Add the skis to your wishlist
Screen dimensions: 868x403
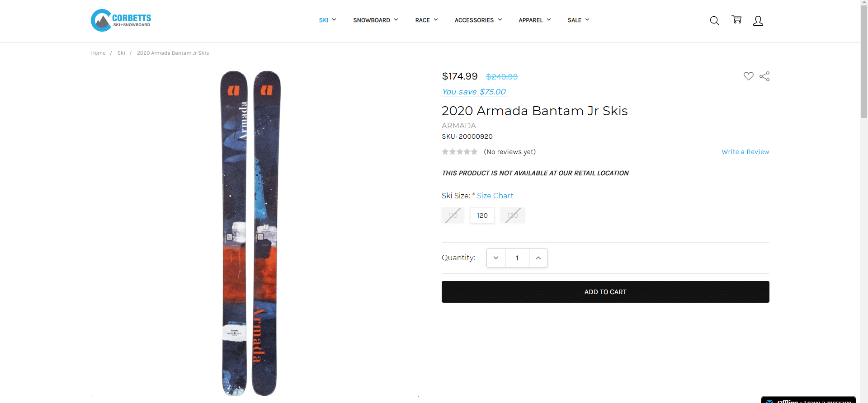pos(748,76)
